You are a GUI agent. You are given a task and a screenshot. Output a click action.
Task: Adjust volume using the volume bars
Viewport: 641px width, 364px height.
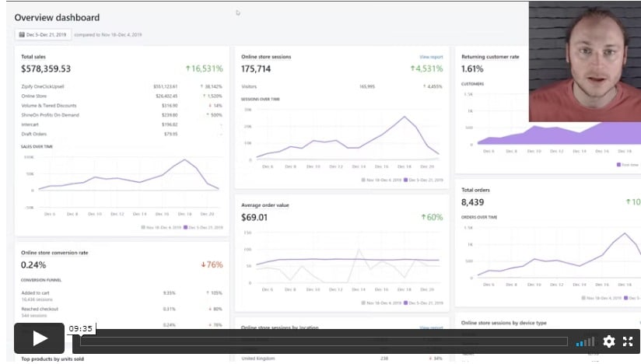coord(585,341)
